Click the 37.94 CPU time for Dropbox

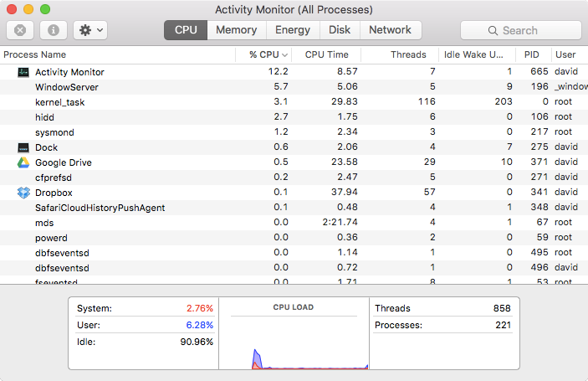point(345,193)
